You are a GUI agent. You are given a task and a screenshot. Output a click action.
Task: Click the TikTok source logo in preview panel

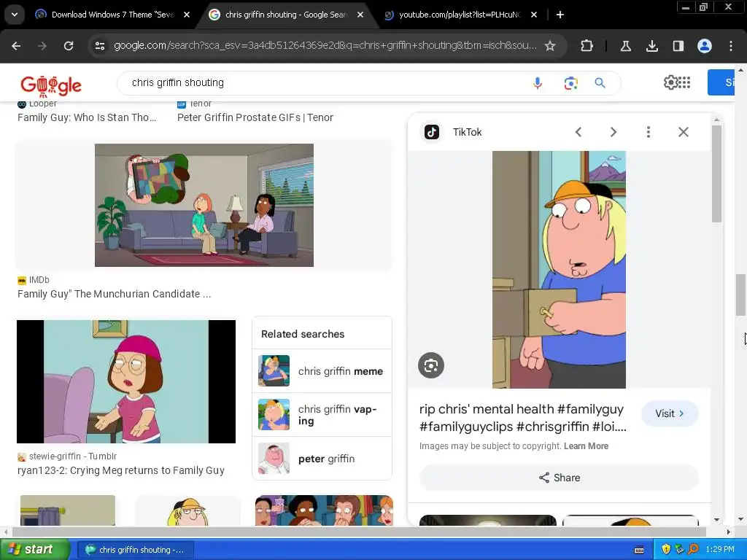[432, 132]
